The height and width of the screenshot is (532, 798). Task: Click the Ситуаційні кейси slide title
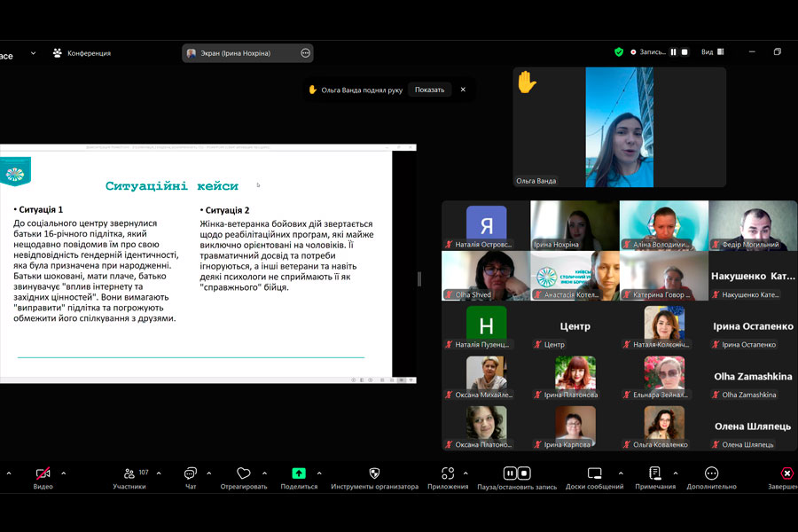click(171, 186)
